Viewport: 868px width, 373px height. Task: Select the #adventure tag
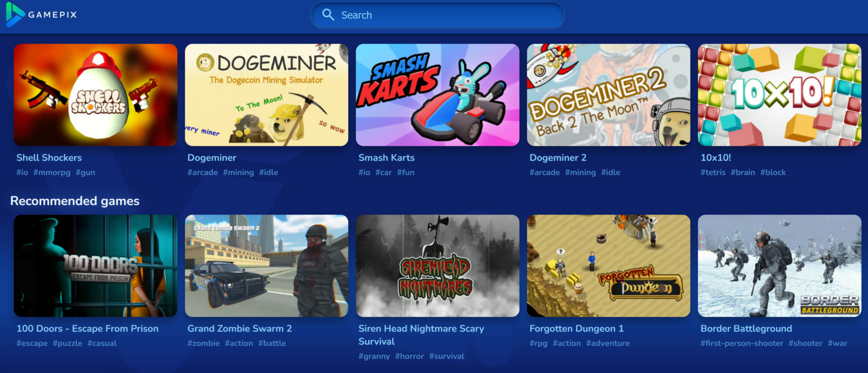click(608, 343)
